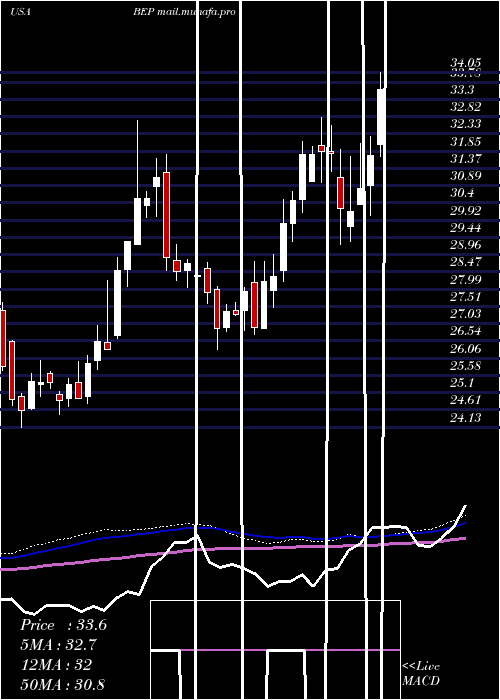Click the 27.99 price axis label

coord(465,279)
